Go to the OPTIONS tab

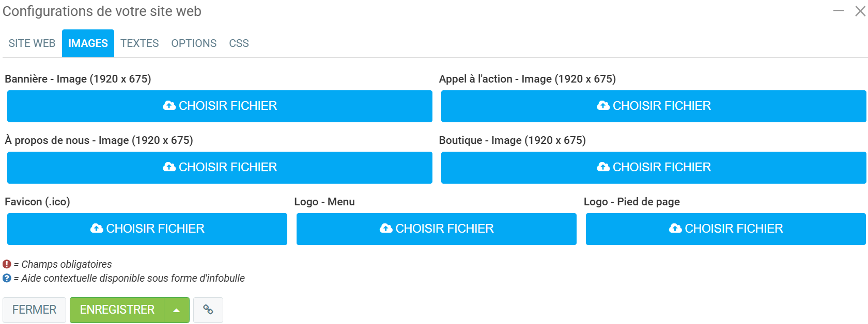coord(194,43)
